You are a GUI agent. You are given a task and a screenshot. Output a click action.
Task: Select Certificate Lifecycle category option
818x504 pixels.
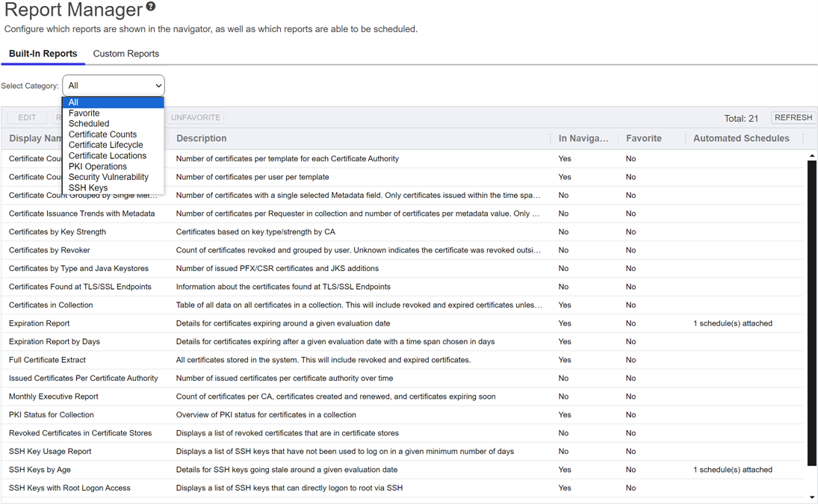(105, 145)
